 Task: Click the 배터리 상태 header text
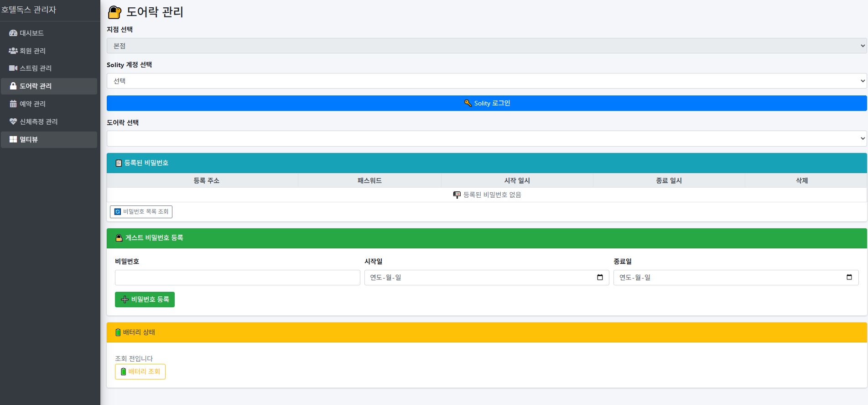[139, 332]
